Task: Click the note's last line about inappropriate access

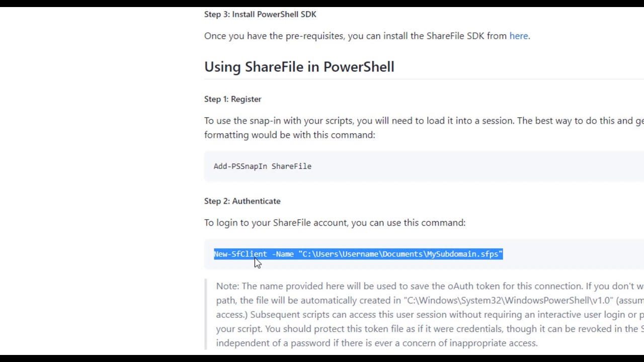Action: point(377,343)
